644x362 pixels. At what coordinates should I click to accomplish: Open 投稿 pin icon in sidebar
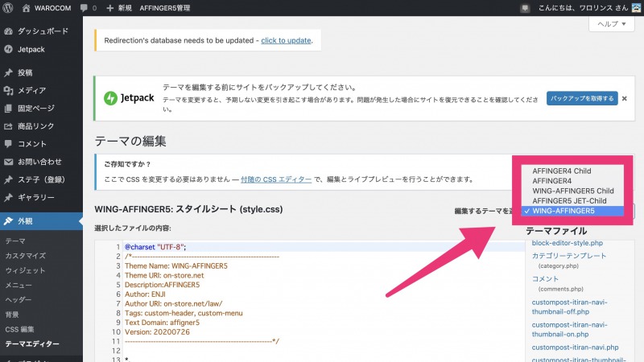click(x=9, y=73)
